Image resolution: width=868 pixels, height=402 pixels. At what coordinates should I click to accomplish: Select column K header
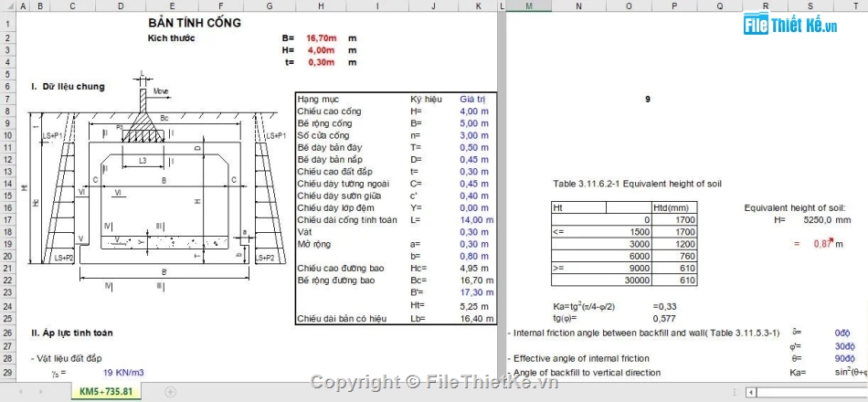tap(478, 6)
